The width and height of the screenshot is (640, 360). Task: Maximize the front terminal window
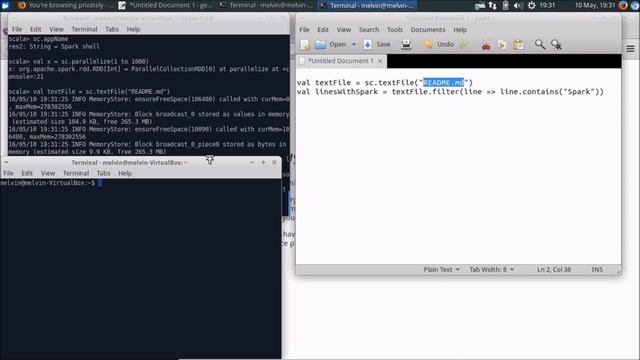[x=263, y=162]
